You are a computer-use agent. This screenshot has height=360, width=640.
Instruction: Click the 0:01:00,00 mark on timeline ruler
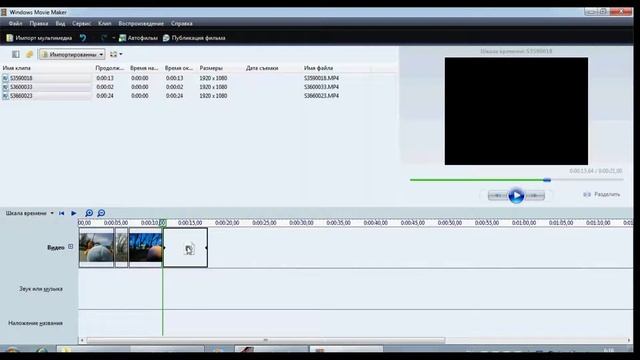(x=524, y=223)
